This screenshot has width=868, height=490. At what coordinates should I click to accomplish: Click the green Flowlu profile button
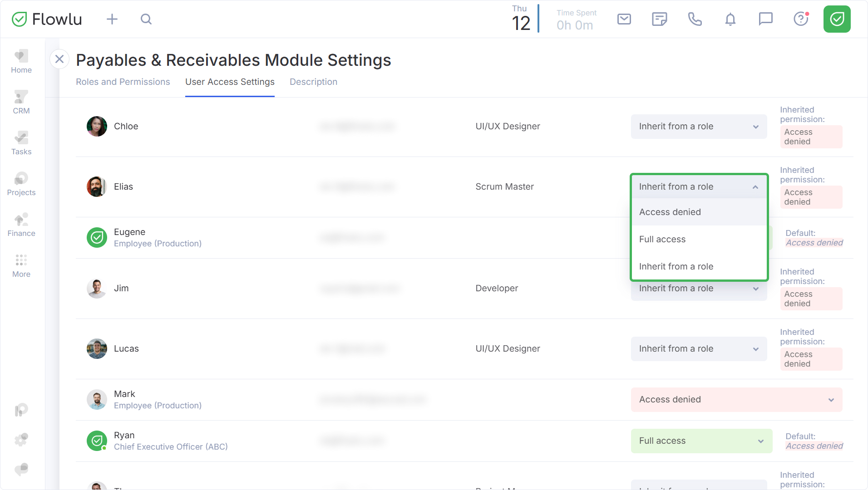[x=837, y=19]
